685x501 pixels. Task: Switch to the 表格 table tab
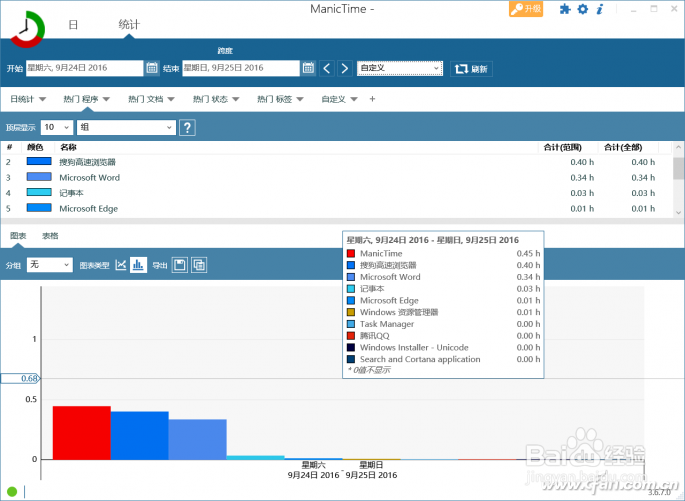[50, 236]
